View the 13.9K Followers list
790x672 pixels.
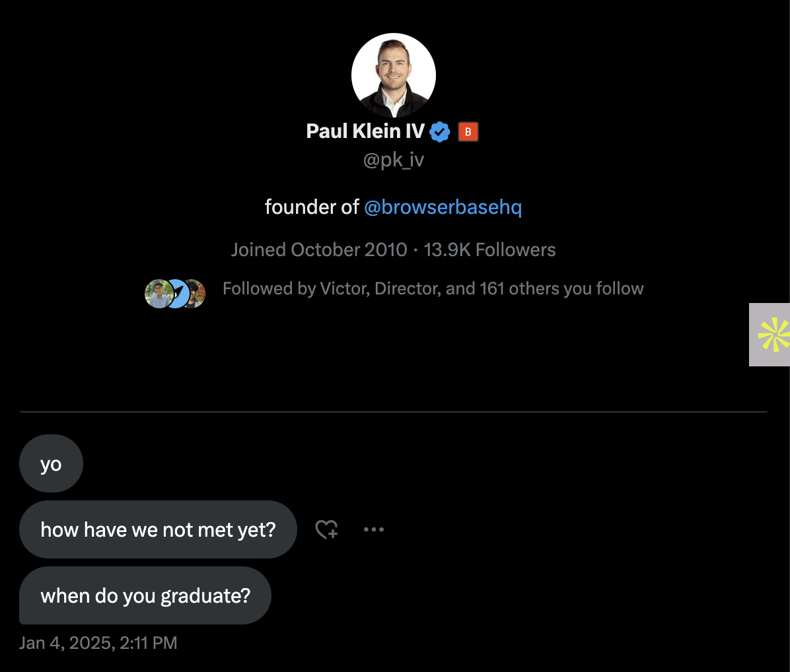pos(489,250)
